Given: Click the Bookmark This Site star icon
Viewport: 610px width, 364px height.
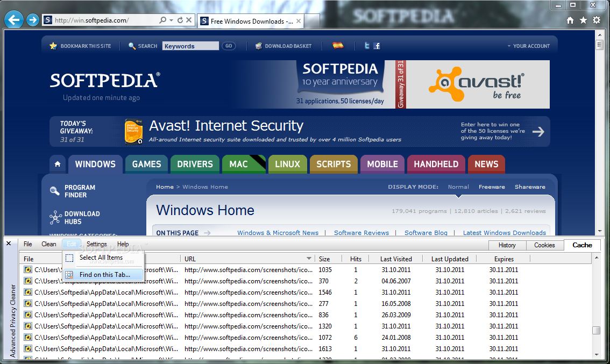Looking at the screenshot, I should [53, 46].
